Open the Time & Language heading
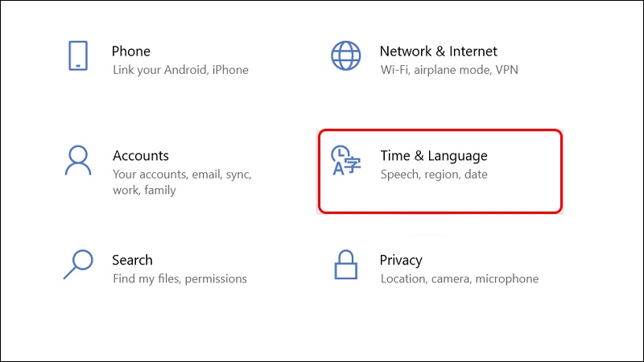The image size is (644, 362). [434, 156]
